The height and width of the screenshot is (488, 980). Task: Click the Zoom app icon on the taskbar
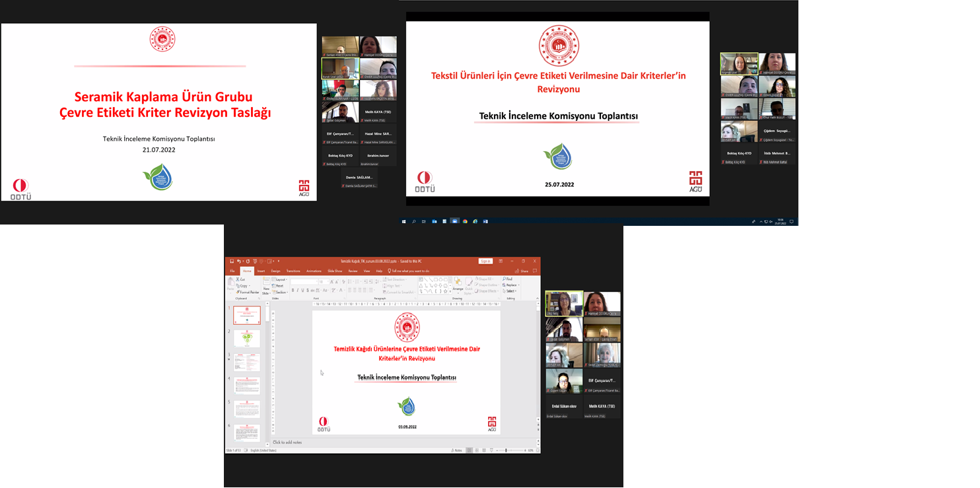454,221
